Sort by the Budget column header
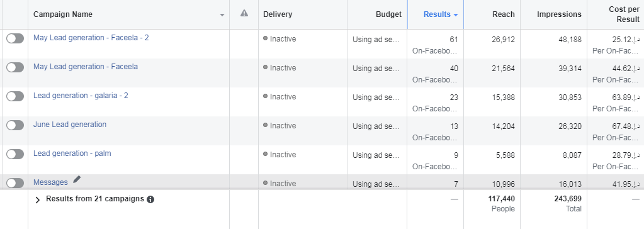 [x=388, y=14]
